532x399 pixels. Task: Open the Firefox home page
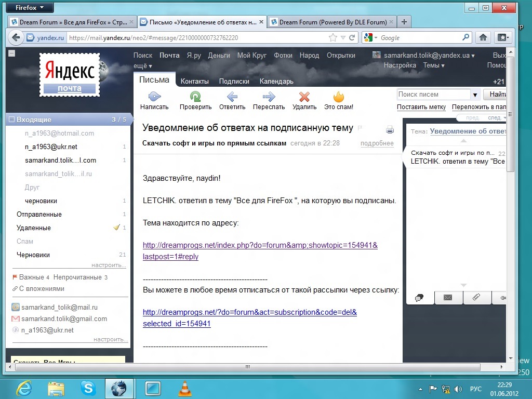pos(483,37)
